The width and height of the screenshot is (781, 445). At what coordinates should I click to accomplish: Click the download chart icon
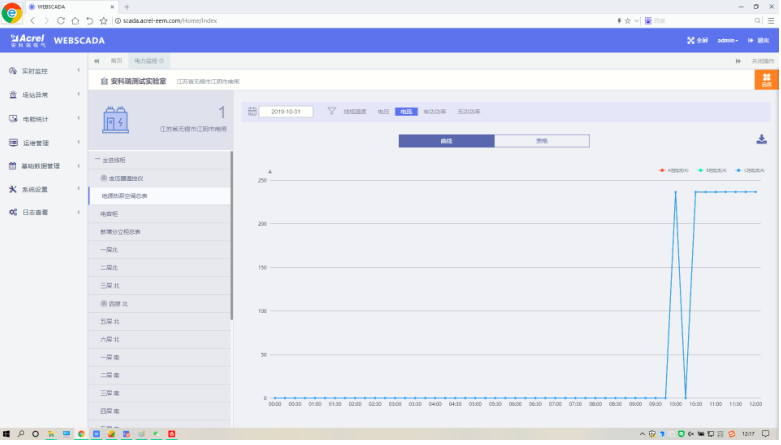tap(760, 140)
